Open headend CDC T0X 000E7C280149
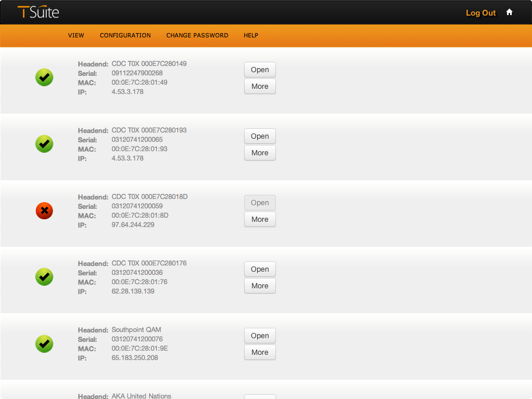The width and height of the screenshot is (532, 399). coord(260,70)
